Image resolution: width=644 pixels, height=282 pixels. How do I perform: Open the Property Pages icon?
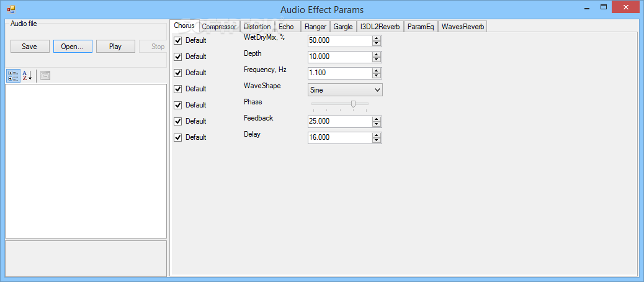pos(45,76)
